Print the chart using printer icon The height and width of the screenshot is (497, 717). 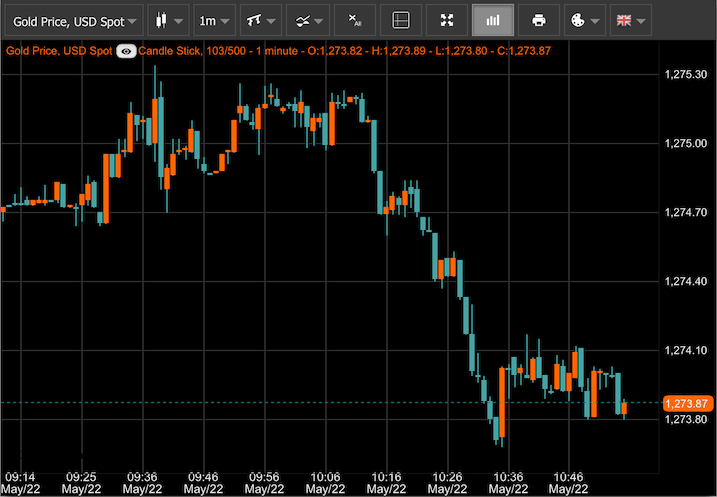pos(539,20)
